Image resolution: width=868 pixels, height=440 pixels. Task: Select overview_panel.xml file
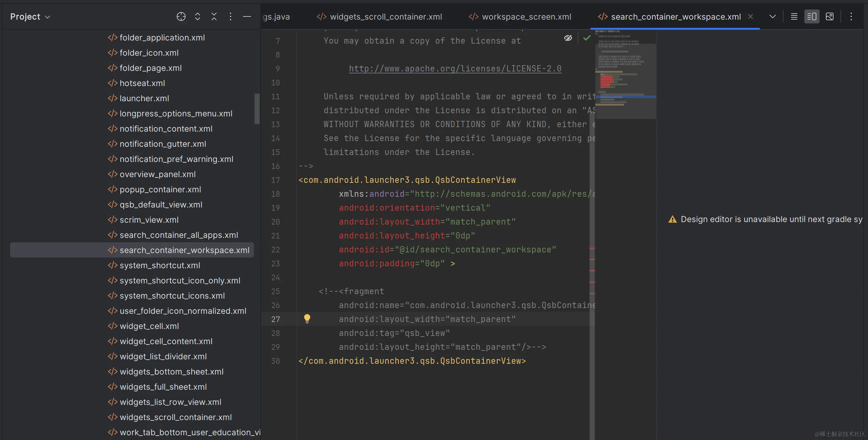(x=151, y=174)
